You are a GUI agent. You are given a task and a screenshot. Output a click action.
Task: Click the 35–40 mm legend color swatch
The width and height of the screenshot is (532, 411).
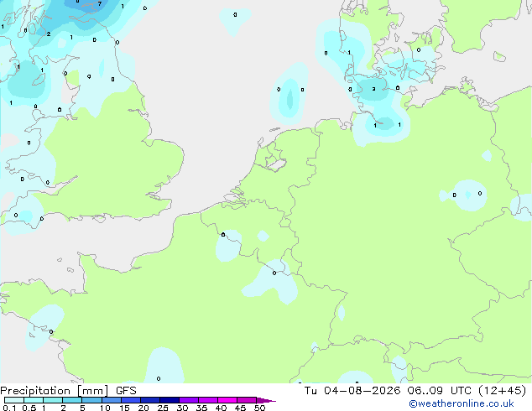(208, 400)
